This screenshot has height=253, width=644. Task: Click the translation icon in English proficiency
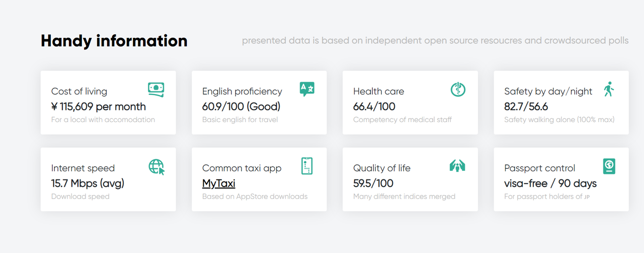307,89
